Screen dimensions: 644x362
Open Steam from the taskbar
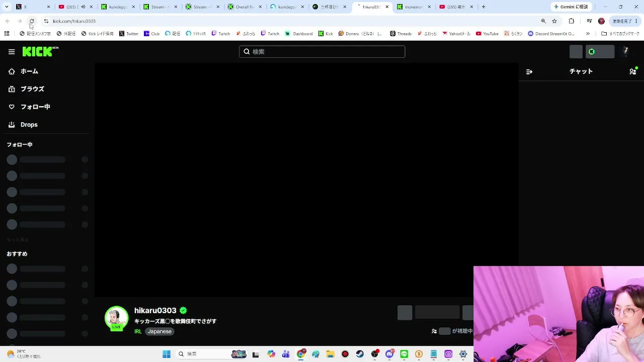click(360, 354)
